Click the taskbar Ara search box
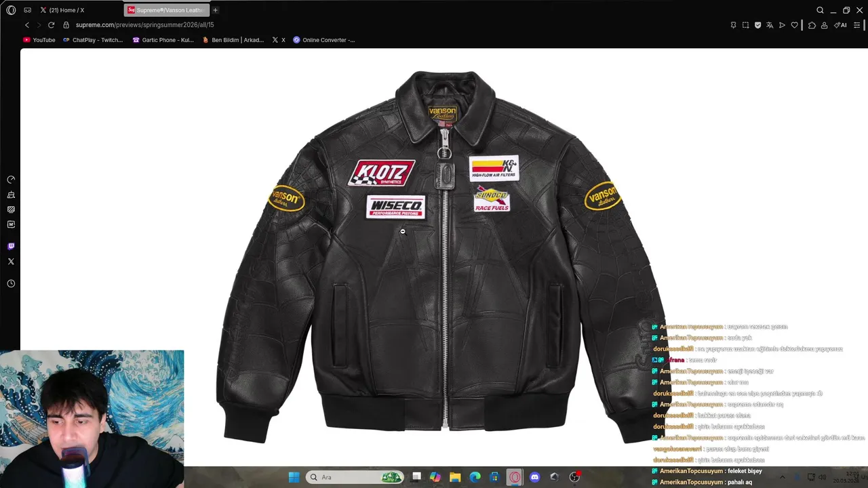 click(355, 477)
